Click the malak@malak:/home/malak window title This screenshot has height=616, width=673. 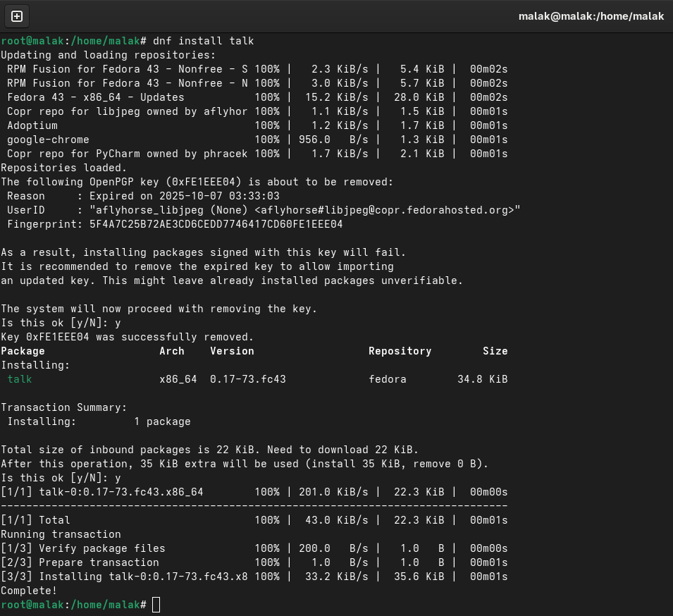click(591, 16)
